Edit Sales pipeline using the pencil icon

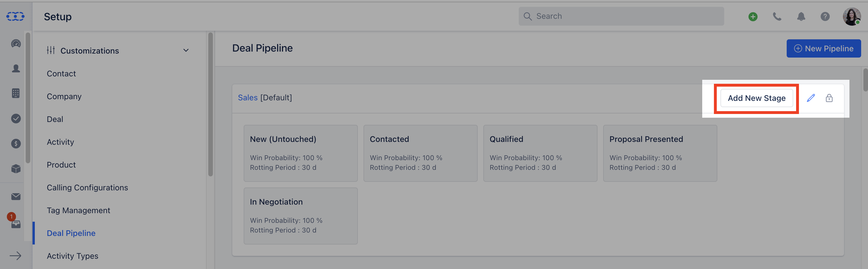pyautogui.click(x=811, y=98)
